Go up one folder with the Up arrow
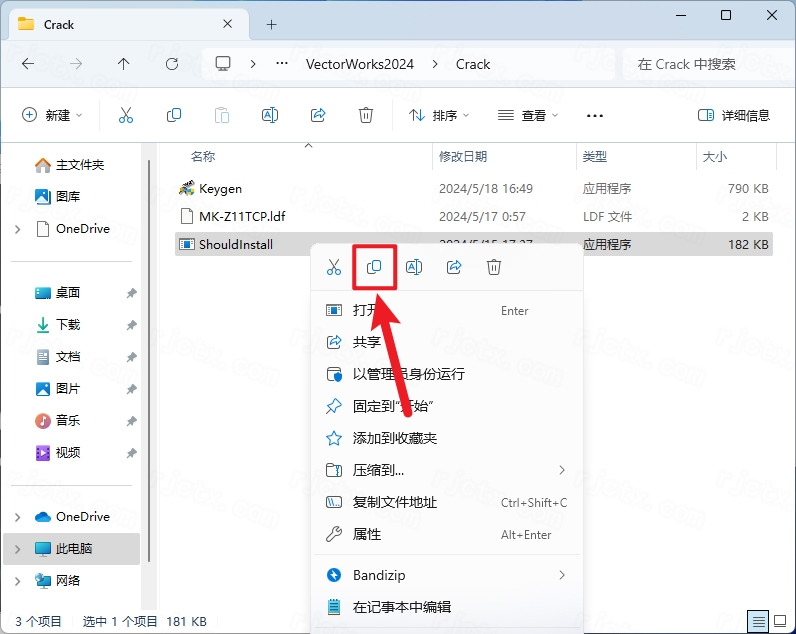Viewport: 796px width, 634px height. [x=123, y=64]
